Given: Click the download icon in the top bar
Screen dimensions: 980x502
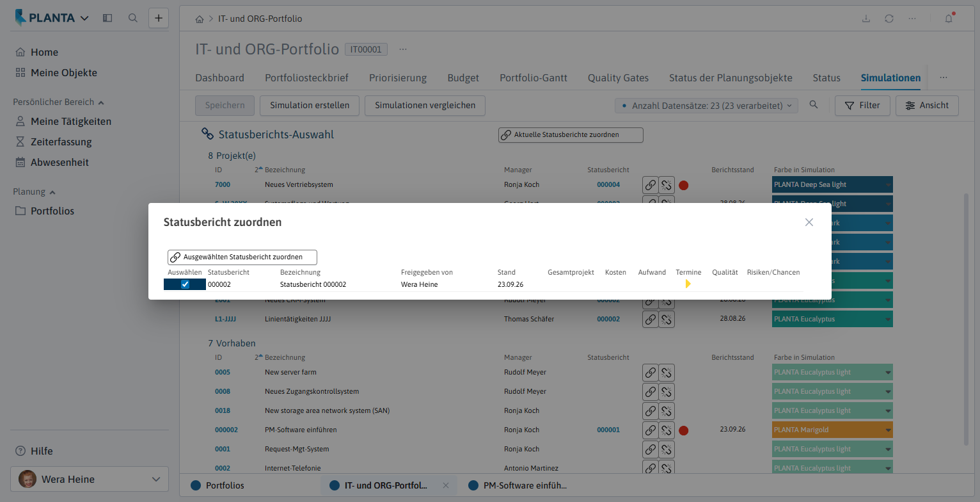Looking at the screenshot, I should click(866, 19).
